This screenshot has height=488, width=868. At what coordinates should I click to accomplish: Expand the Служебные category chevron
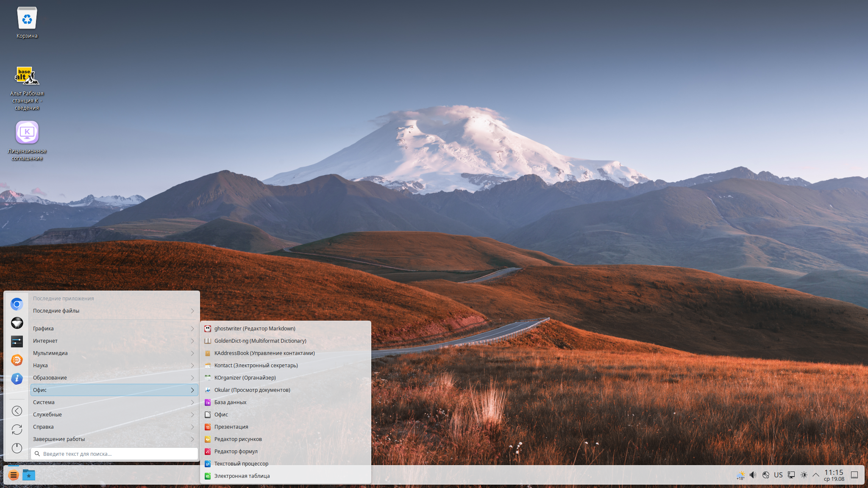coord(192,415)
